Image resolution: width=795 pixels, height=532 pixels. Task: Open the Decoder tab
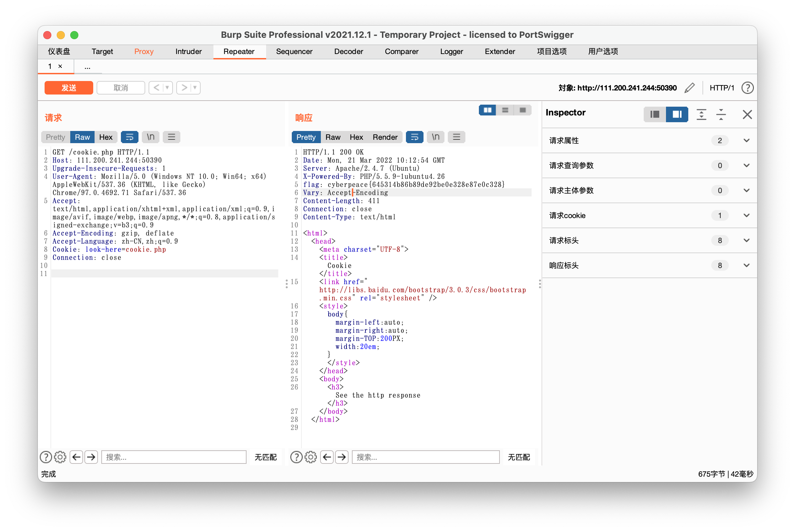point(349,52)
